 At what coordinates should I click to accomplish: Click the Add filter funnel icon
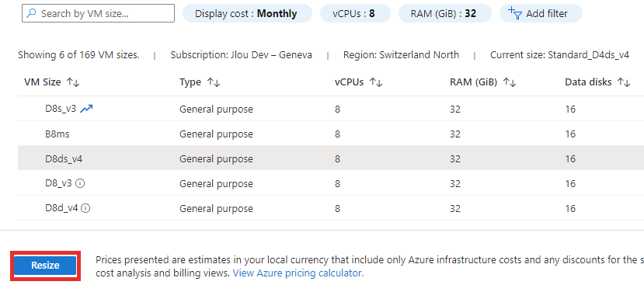click(514, 12)
